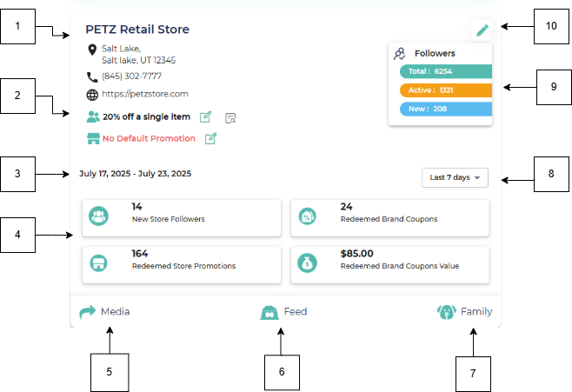
Task: Click the Followers people icon
Action: tap(400, 54)
